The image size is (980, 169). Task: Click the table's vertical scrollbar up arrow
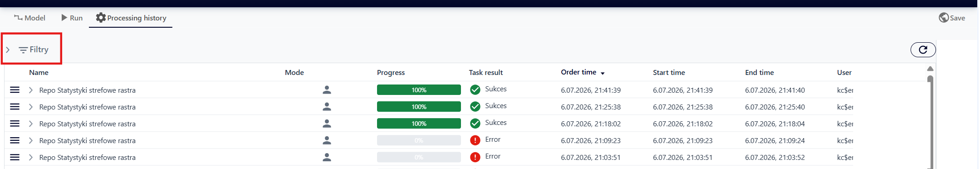pos(930,69)
